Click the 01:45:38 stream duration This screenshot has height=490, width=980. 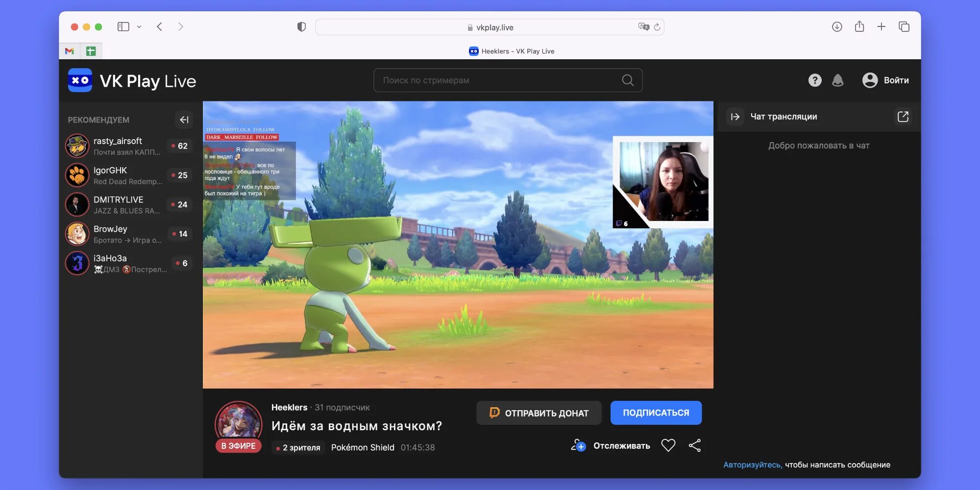[x=418, y=447]
